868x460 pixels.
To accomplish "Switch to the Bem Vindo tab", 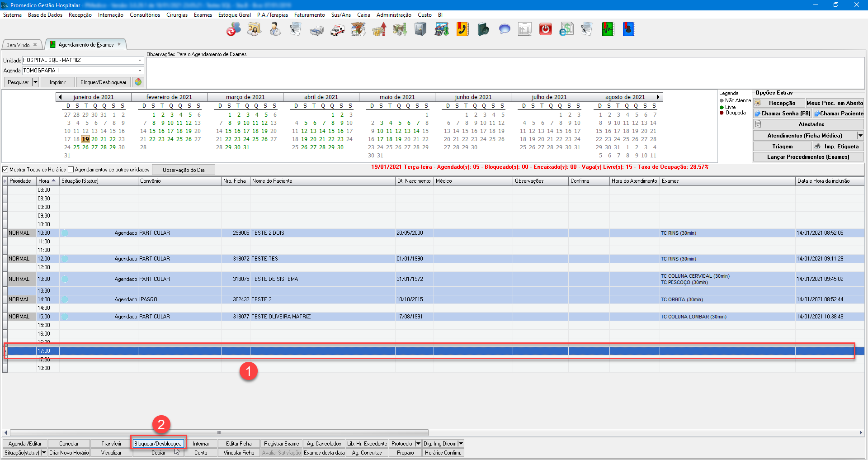I will pos(18,45).
